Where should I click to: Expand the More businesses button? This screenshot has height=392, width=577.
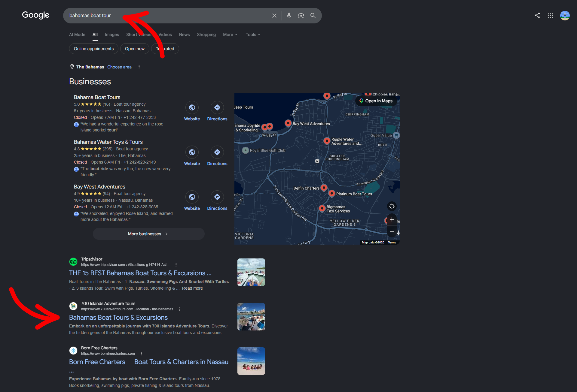coord(148,234)
